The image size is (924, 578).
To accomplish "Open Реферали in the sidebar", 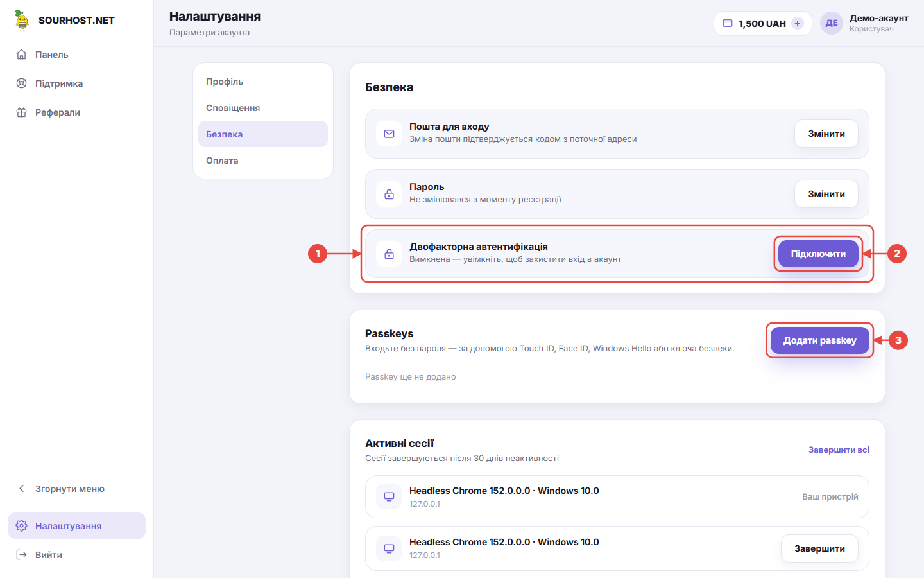I will pos(77,112).
